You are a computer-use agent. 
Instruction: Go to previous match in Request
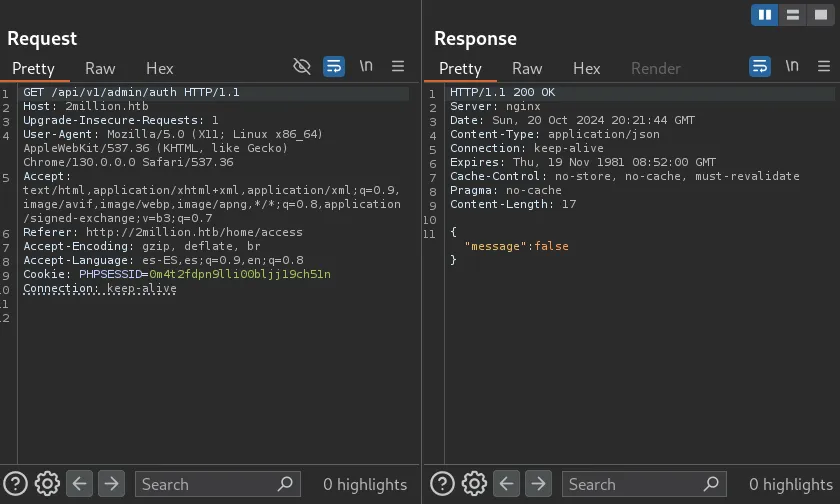coord(80,484)
